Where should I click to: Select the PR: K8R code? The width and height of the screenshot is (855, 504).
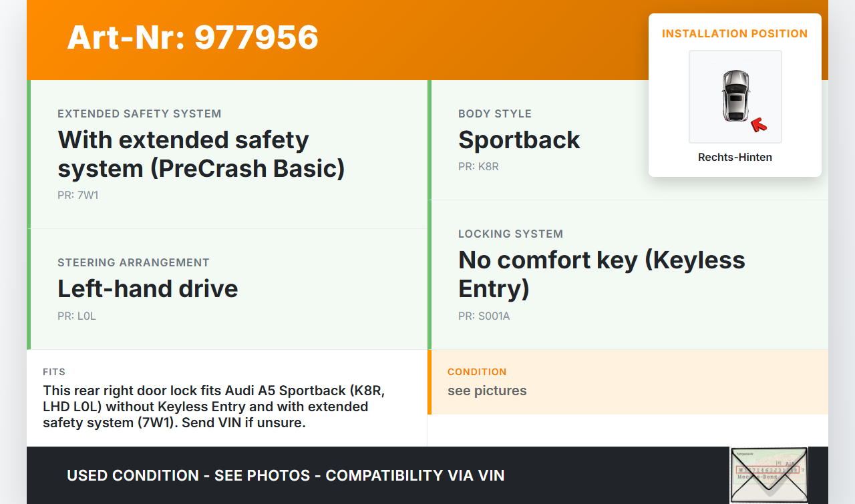point(478,166)
